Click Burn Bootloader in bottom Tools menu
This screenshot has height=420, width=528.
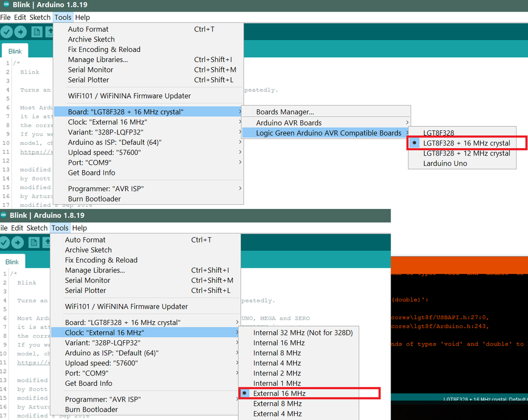coord(145,409)
